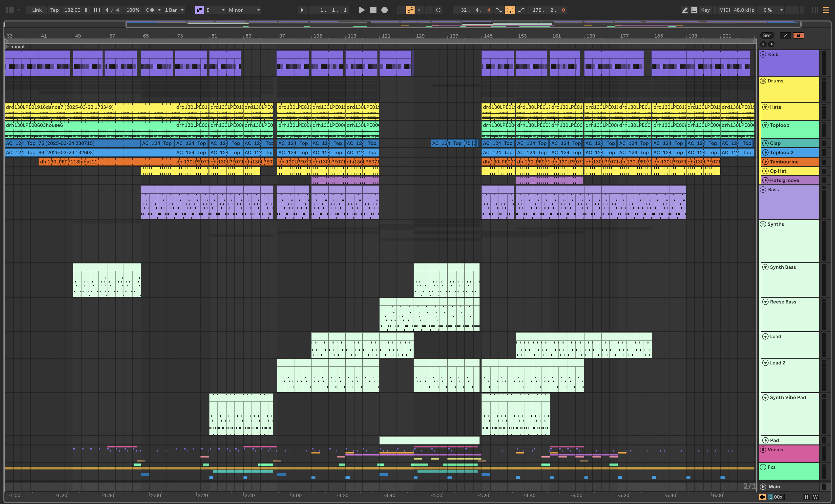Fold the Drums group track

point(763,81)
